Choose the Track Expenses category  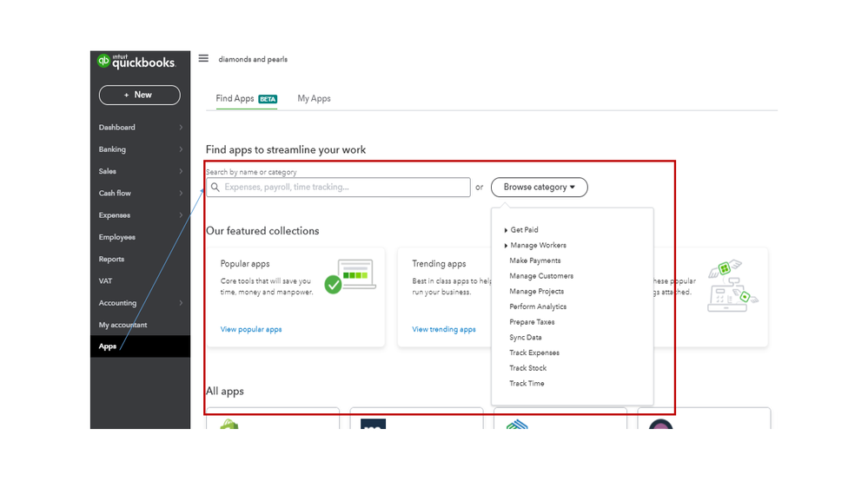534,353
